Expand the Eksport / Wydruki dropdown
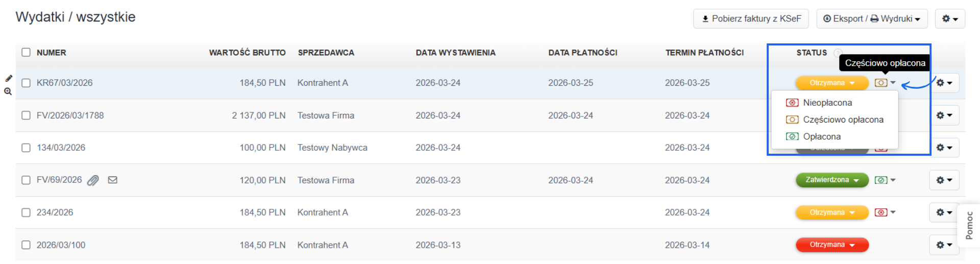The width and height of the screenshot is (980, 264). click(871, 19)
